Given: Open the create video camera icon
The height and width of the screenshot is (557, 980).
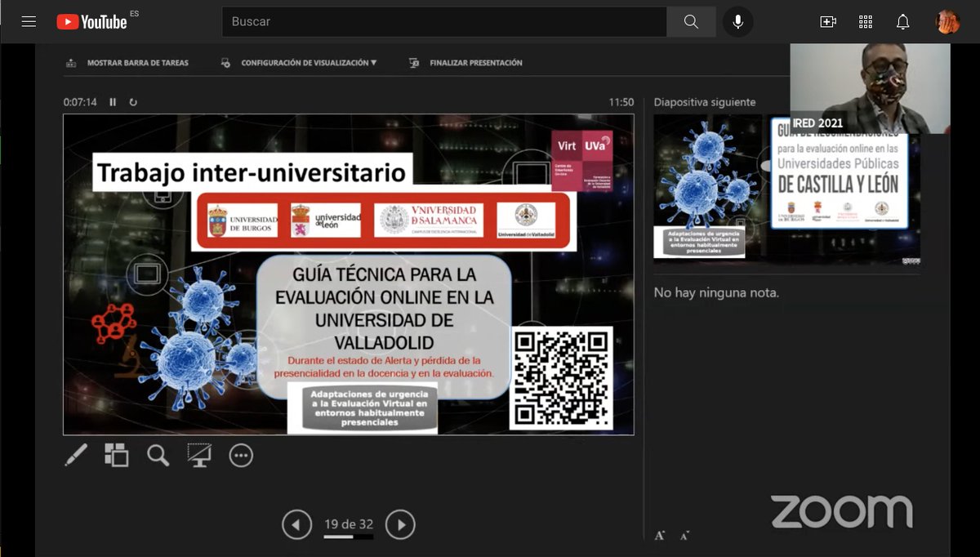Looking at the screenshot, I should 828,22.
